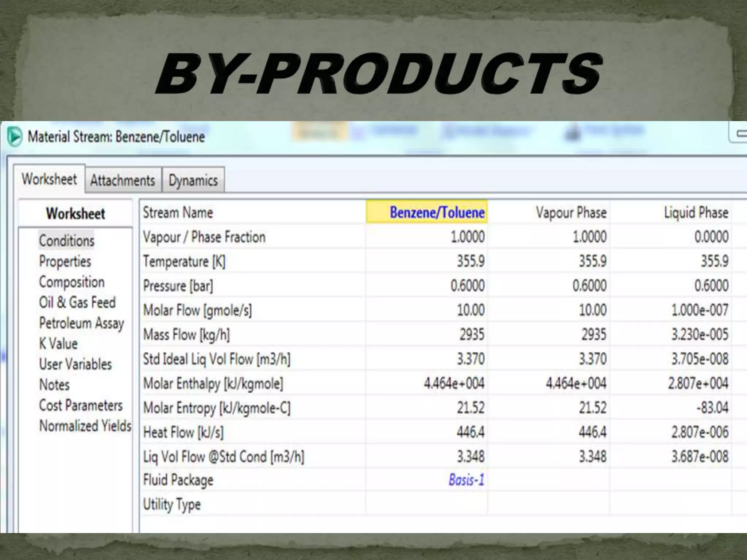Click Liq Vol Flow @Std Cond label

coord(224,457)
